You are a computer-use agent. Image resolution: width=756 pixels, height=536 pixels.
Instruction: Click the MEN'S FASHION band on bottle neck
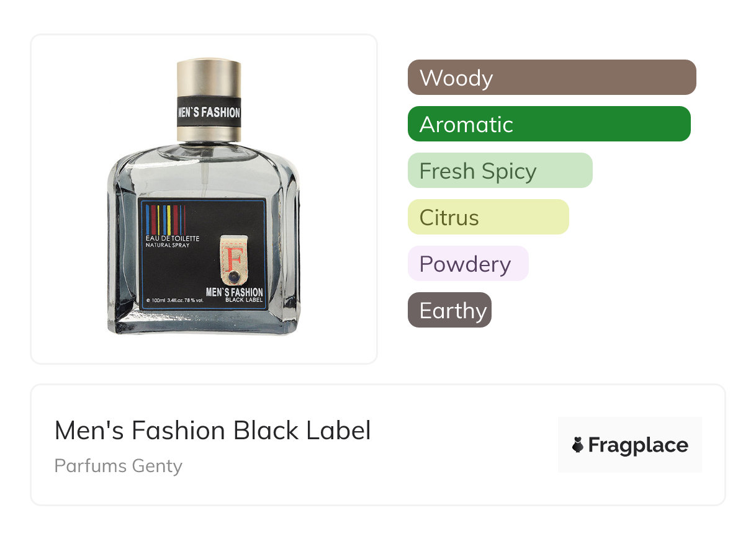tap(209, 112)
